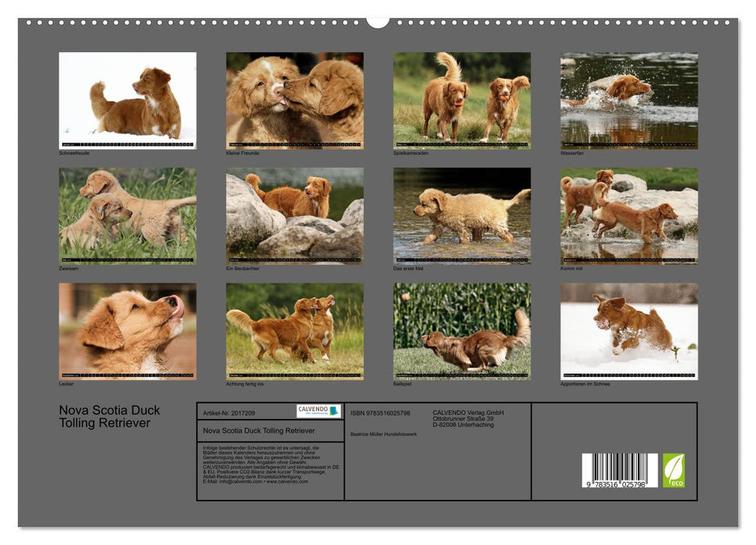Open the 'Ballspiel' cornfield image
The height and width of the screenshot is (545, 756).
[x=461, y=331]
